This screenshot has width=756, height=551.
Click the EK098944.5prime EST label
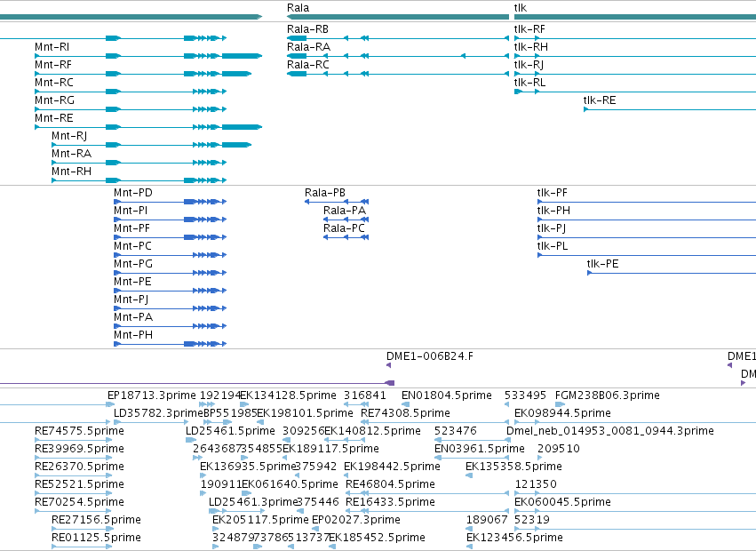coord(562,413)
